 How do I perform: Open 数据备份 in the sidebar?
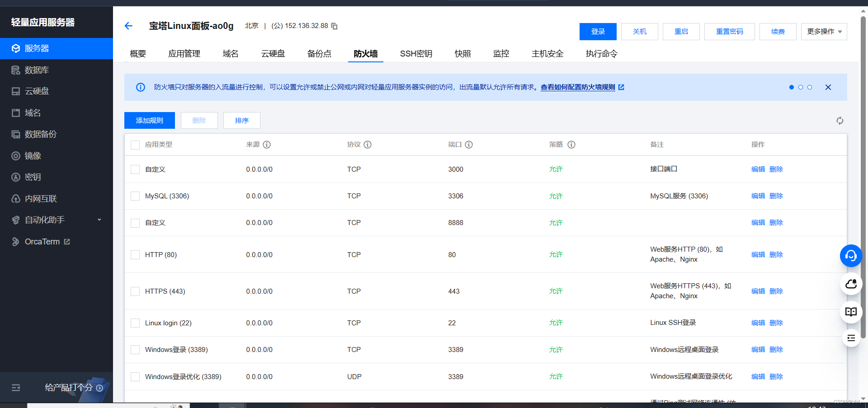[57, 134]
